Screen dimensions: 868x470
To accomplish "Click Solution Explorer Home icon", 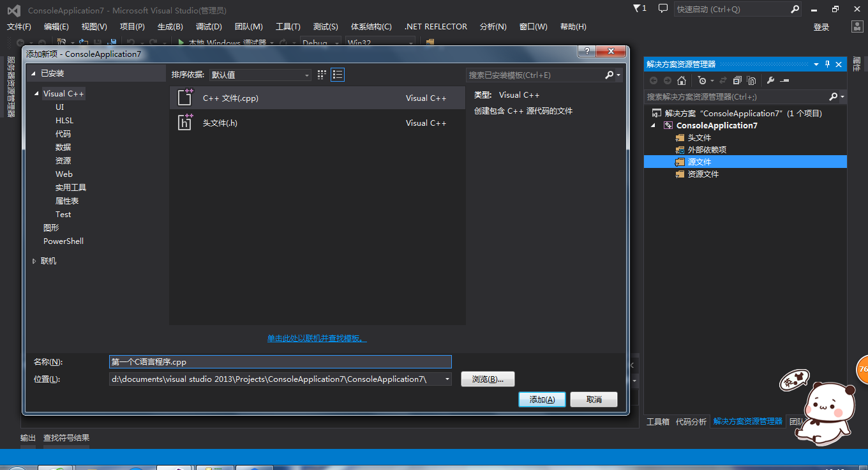I will (x=682, y=80).
